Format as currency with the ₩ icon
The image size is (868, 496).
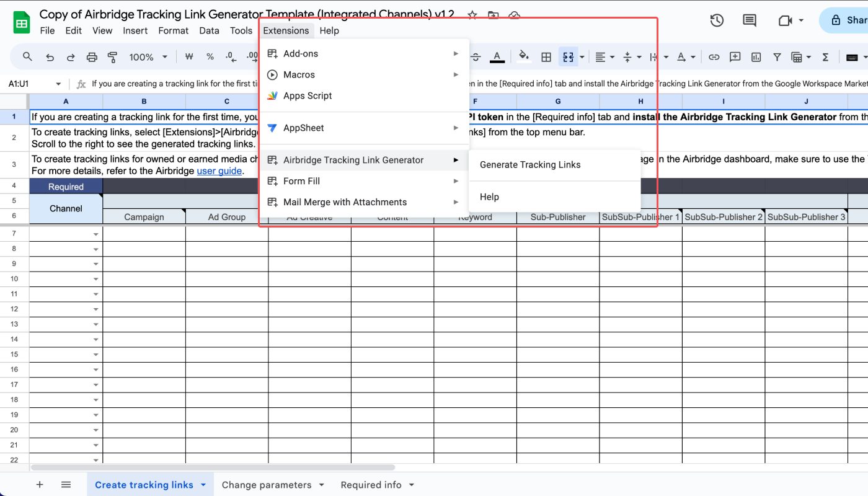(x=190, y=57)
